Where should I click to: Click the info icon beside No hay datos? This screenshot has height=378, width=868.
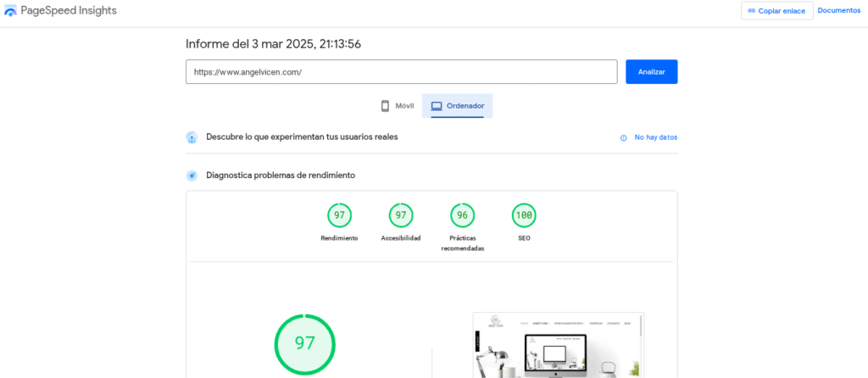(x=623, y=138)
